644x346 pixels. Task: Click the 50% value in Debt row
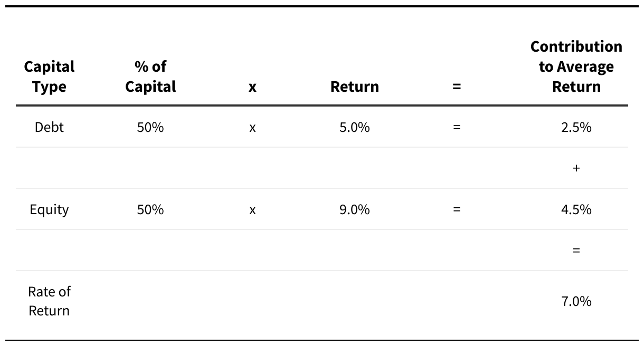pos(150,127)
